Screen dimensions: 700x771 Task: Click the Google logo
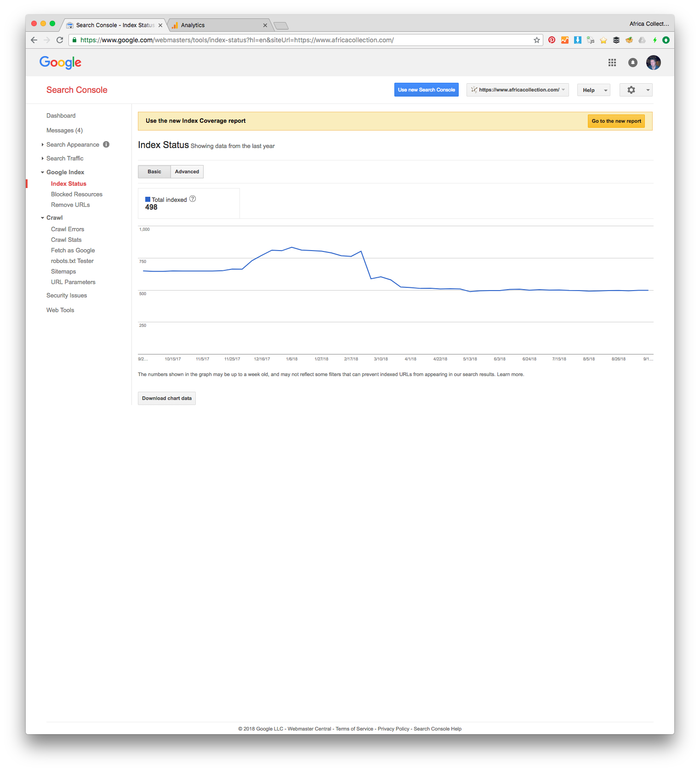tap(60, 63)
